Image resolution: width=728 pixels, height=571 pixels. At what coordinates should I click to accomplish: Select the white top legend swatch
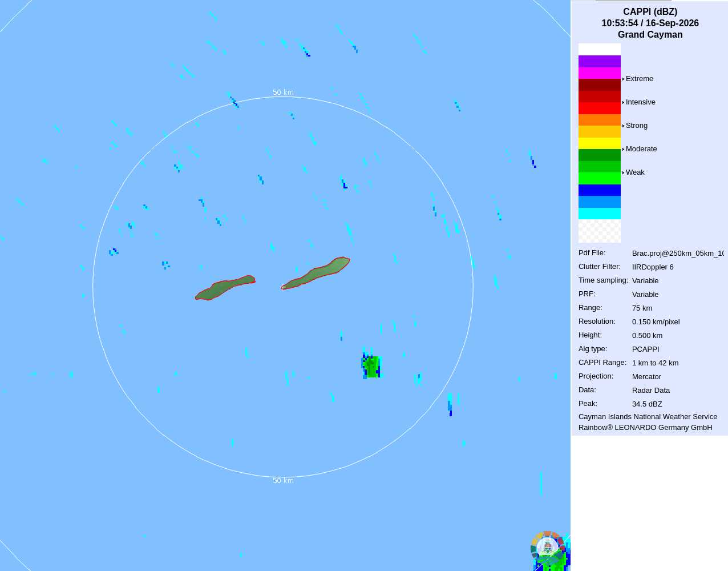(x=600, y=50)
